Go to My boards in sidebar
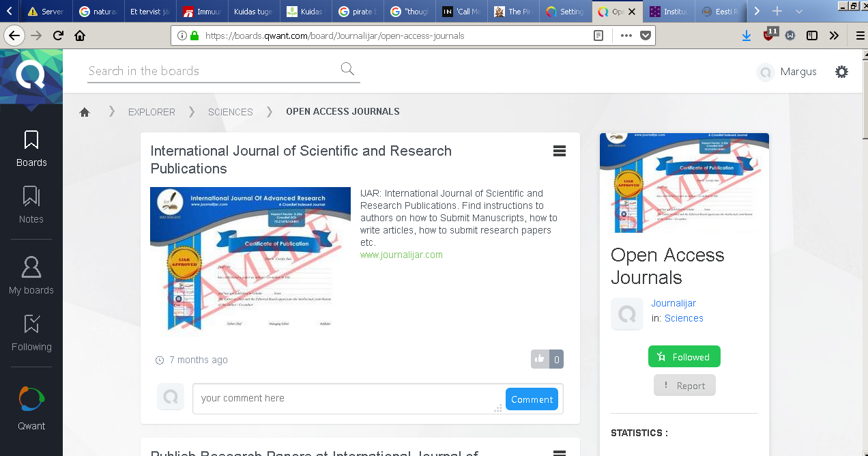 31,276
